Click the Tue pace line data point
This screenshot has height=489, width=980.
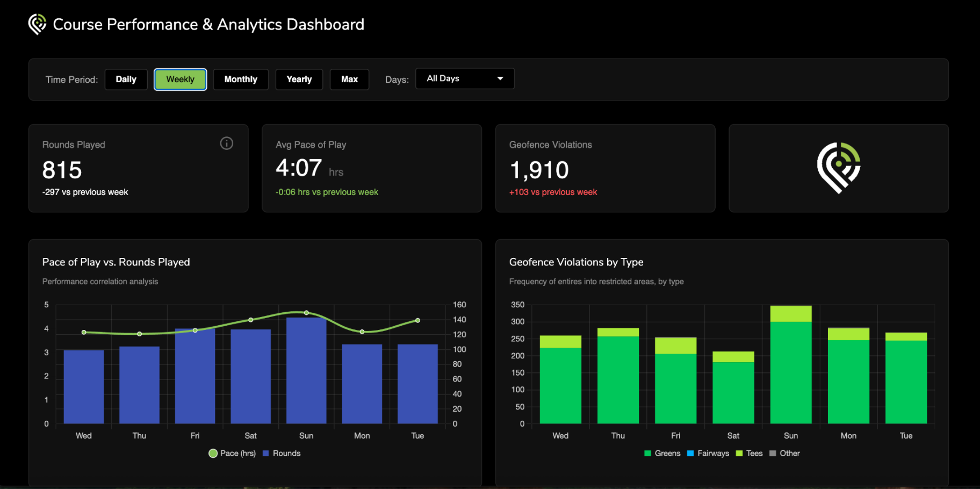pos(417,321)
